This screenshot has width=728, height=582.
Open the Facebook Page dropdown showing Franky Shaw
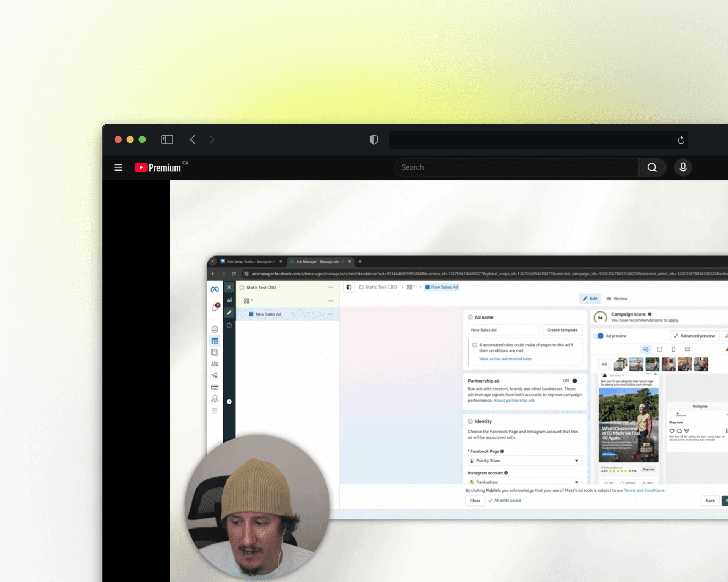[x=524, y=460]
